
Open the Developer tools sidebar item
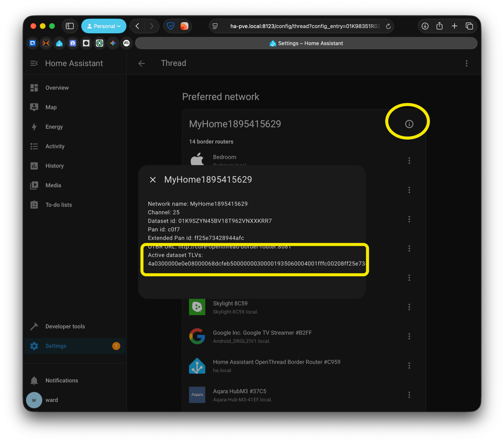pyautogui.click(x=65, y=326)
